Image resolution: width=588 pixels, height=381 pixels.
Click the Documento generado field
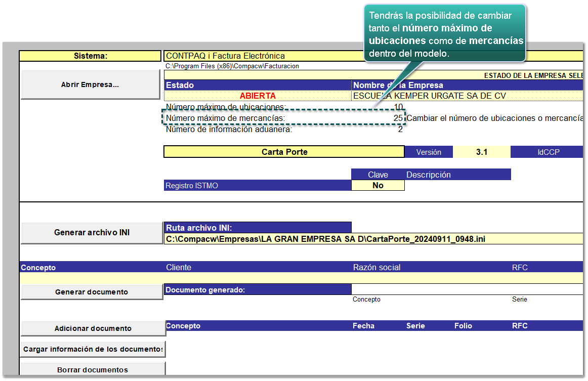[x=467, y=289]
